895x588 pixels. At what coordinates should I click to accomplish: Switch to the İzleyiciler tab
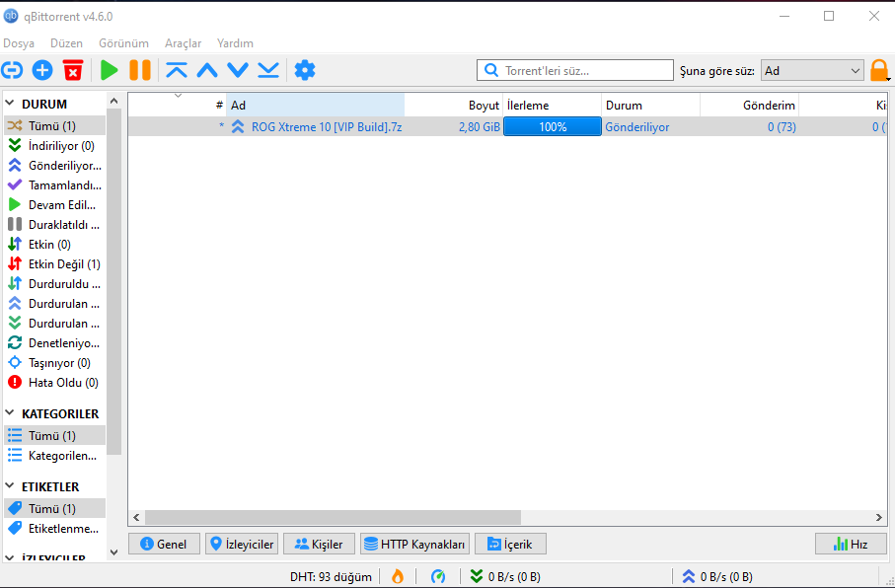242,544
